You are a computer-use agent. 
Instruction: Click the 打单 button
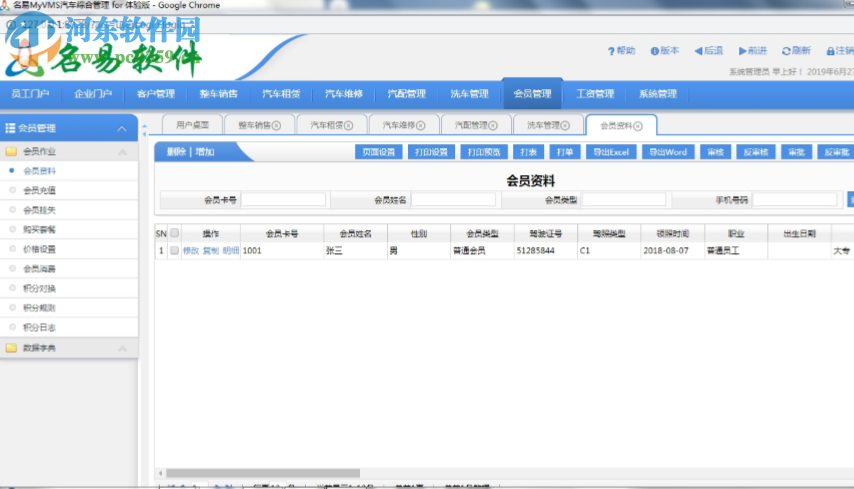pos(564,152)
